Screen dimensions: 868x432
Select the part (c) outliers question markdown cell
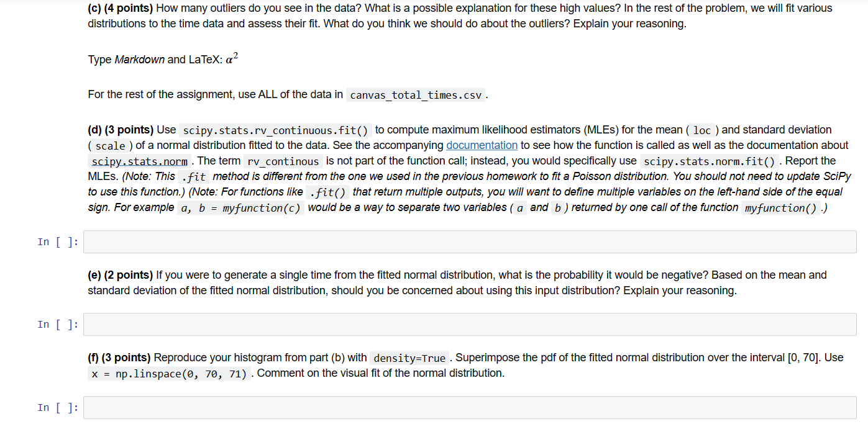coord(435,16)
